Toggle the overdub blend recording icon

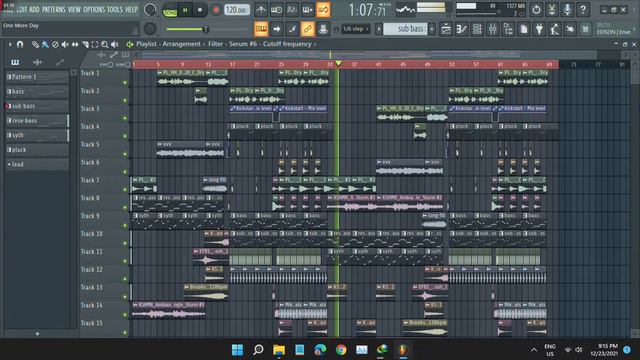coord(307,10)
